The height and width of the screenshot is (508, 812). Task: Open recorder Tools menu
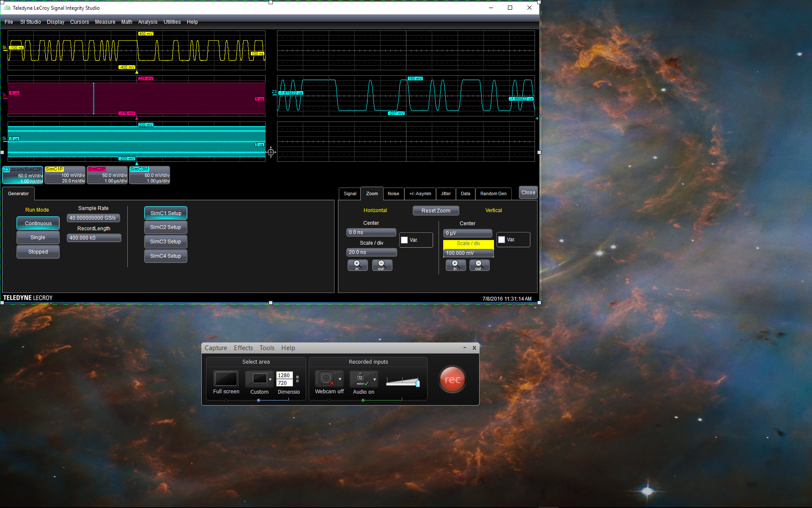tap(267, 348)
